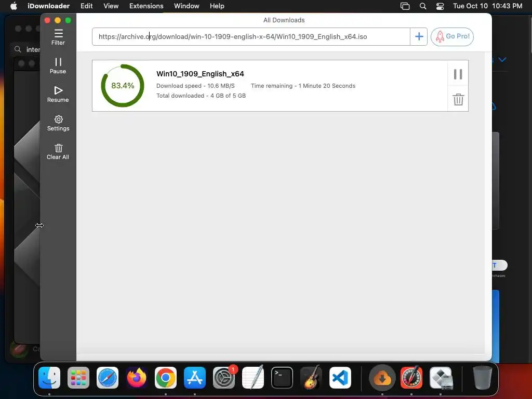Open Launchpad from the Dock
This screenshot has height=399, width=532.
point(78,378)
